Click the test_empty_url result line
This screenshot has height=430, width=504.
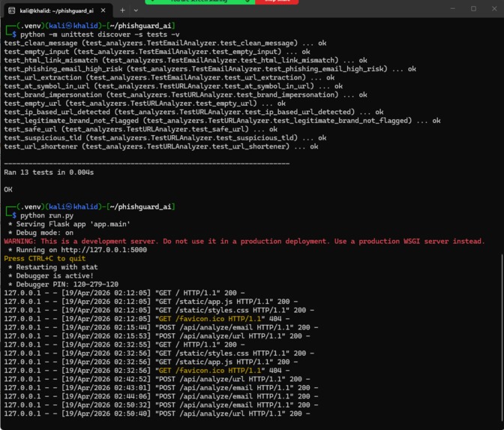point(145,104)
